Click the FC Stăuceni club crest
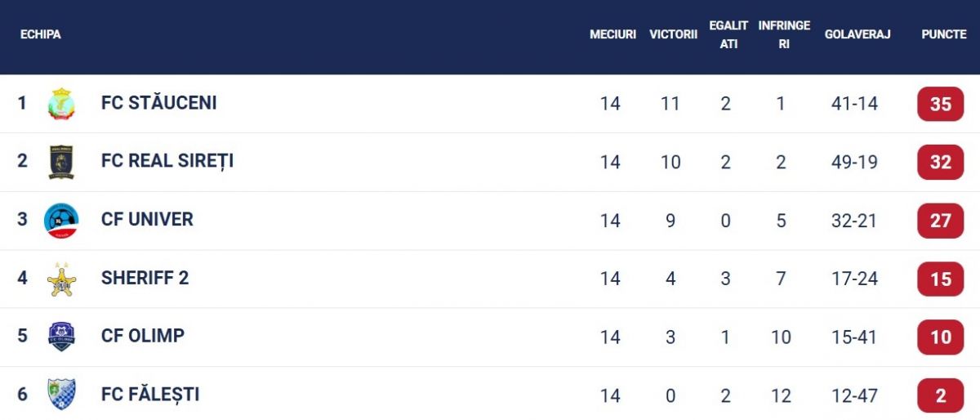 pyautogui.click(x=61, y=104)
